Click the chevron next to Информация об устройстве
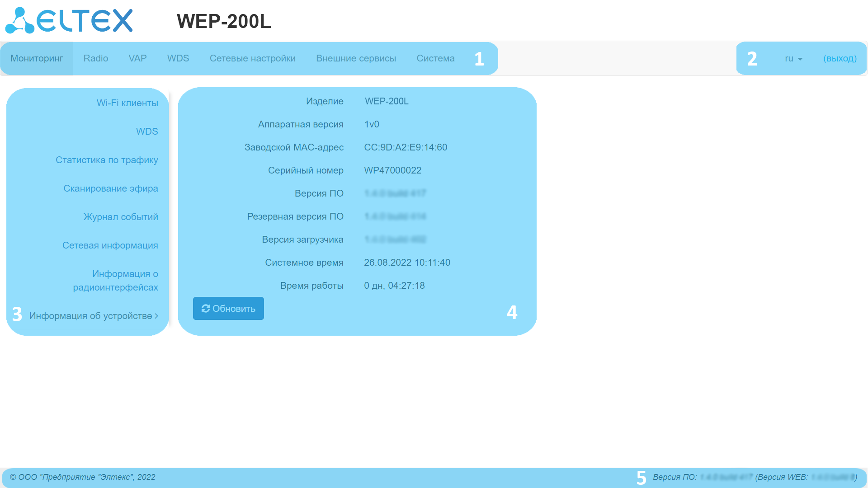This screenshot has height=488, width=868. coord(156,316)
